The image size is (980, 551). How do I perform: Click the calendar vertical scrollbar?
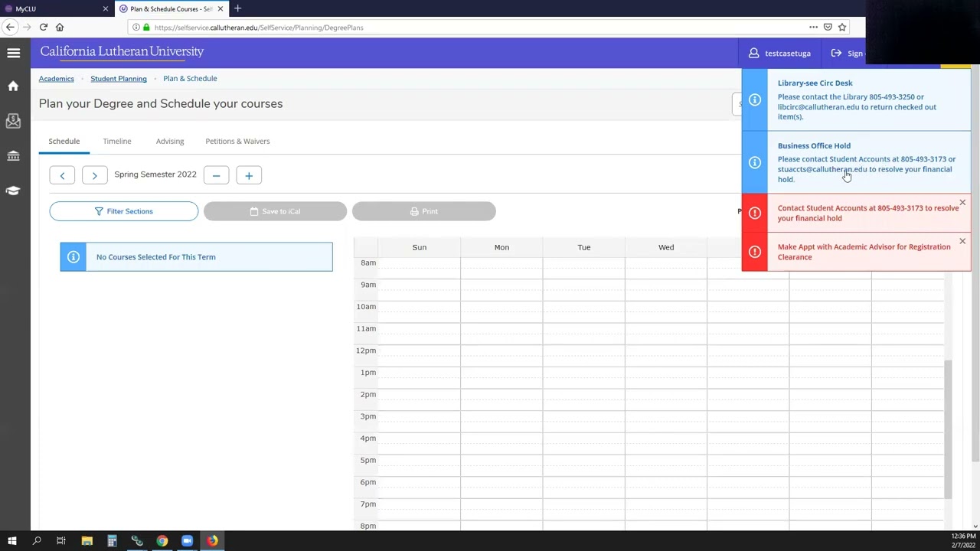tap(949, 429)
